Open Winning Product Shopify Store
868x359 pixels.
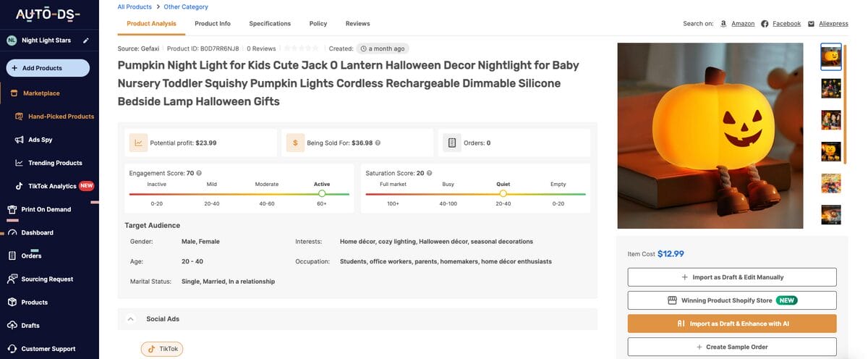pyautogui.click(x=732, y=300)
